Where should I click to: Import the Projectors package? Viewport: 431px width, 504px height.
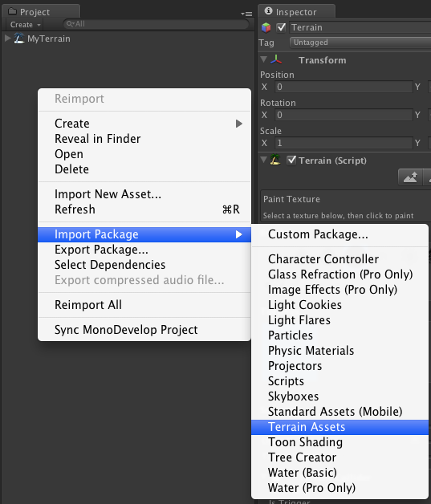[340, 366]
